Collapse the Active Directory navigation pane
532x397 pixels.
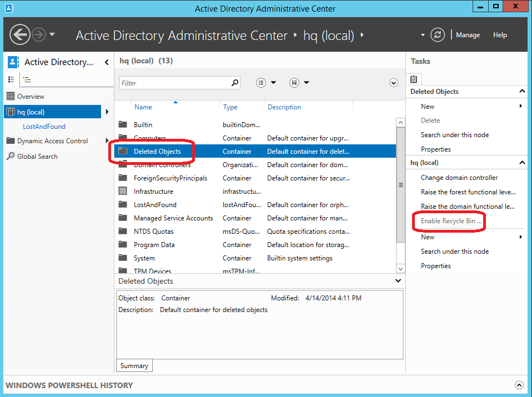pos(106,62)
